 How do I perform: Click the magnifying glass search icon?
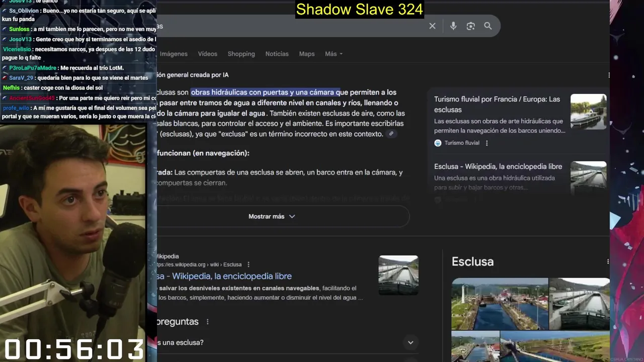coord(488,26)
